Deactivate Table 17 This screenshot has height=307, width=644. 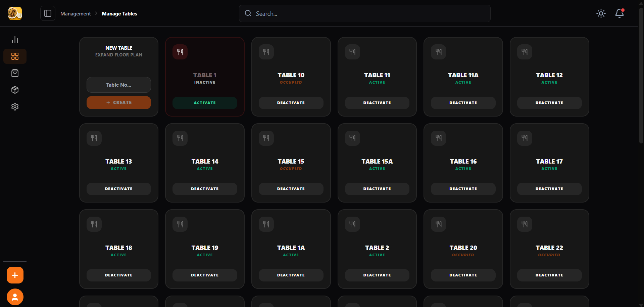(549, 189)
